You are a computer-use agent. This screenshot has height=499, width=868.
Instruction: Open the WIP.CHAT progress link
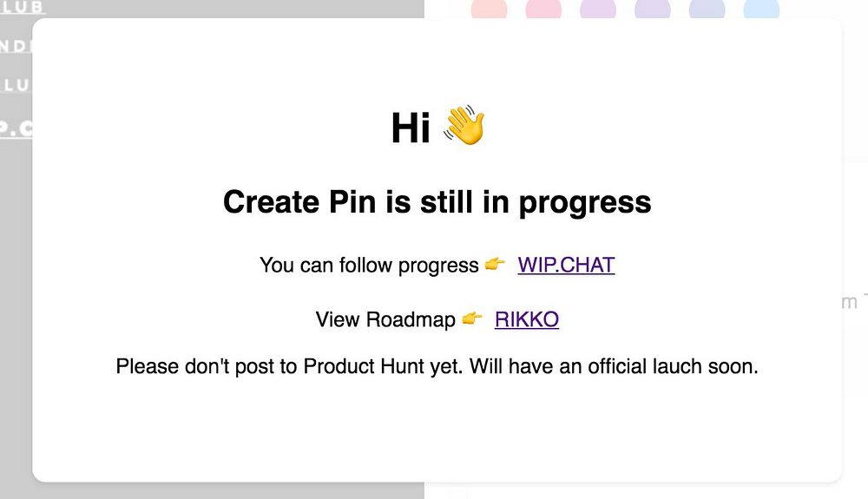pyautogui.click(x=566, y=265)
